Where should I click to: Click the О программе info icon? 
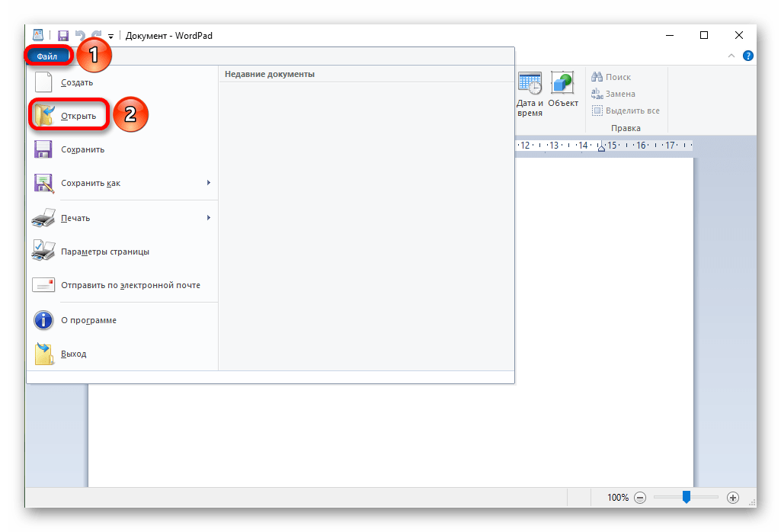click(x=43, y=320)
